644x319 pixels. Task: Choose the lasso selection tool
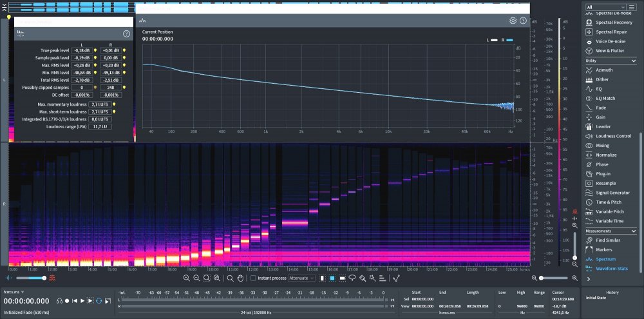pyautogui.click(x=352, y=278)
